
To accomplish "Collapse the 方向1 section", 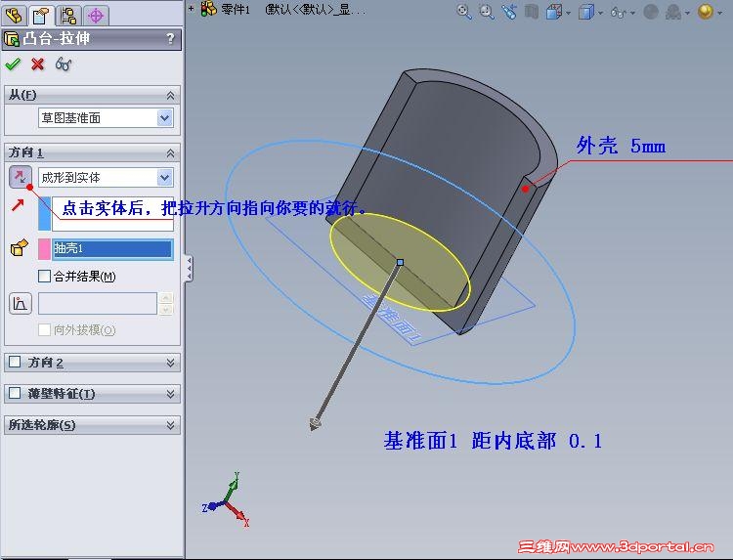I will click(170, 152).
